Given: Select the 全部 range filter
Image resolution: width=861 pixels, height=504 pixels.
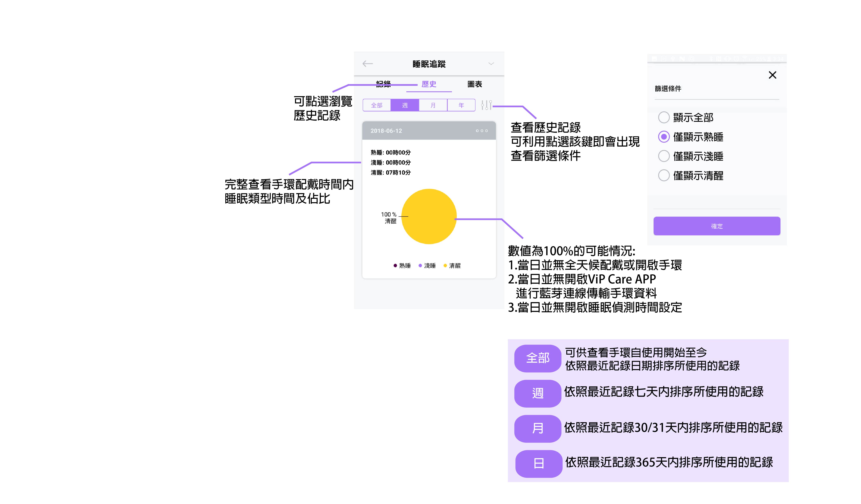Looking at the screenshot, I should coord(377,105).
